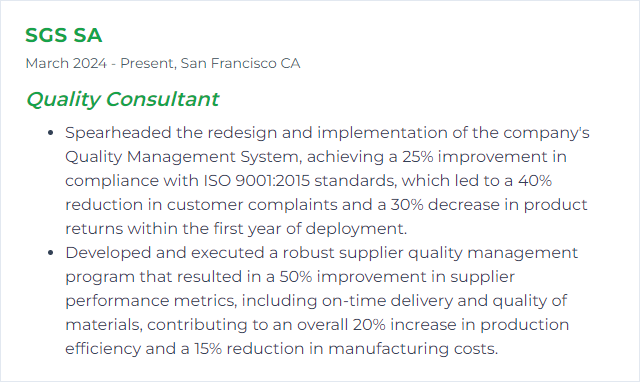Click the manufacturing costs phrase
The image size is (640, 382).
pos(413,349)
